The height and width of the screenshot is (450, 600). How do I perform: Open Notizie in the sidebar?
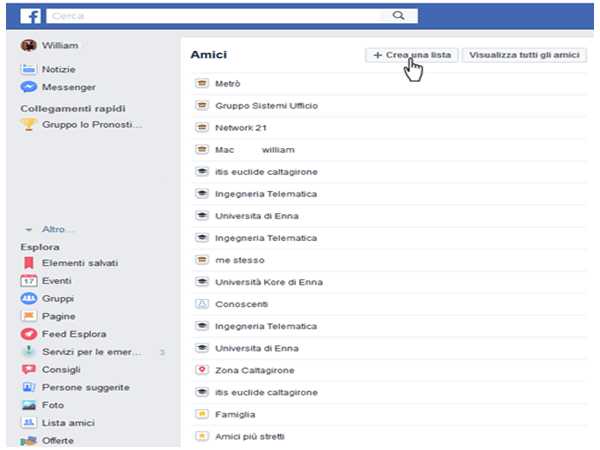point(59,69)
